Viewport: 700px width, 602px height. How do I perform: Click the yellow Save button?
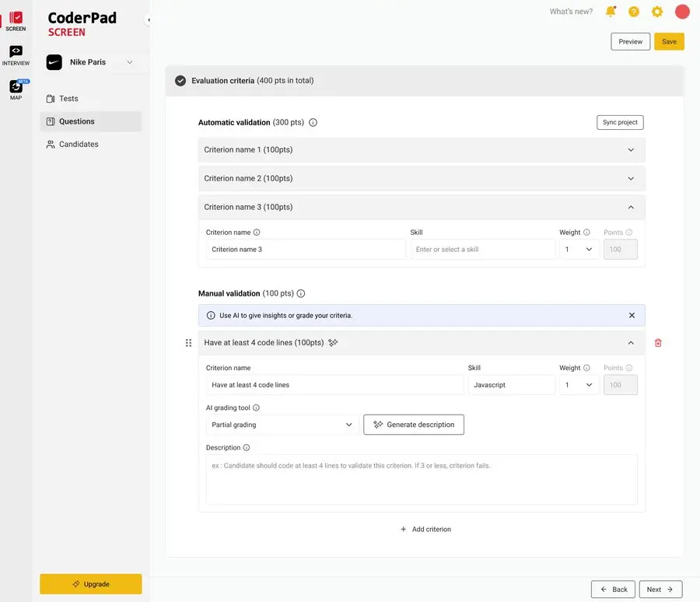[x=669, y=41]
